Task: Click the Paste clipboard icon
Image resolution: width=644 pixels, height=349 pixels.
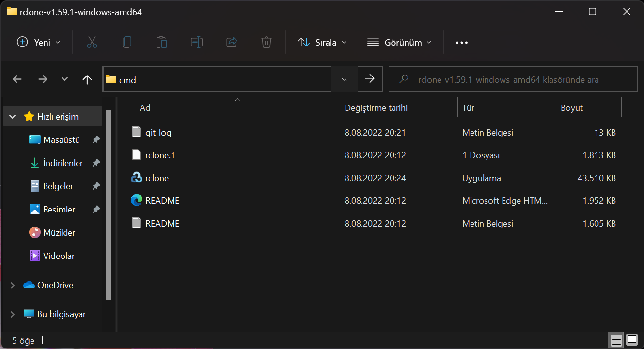Action: click(162, 42)
